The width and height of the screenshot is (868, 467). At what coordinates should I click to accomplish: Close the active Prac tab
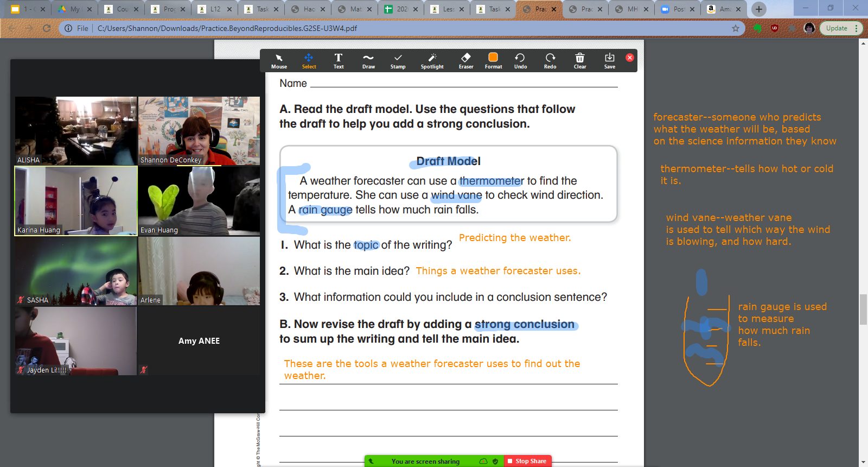click(554, 9)
